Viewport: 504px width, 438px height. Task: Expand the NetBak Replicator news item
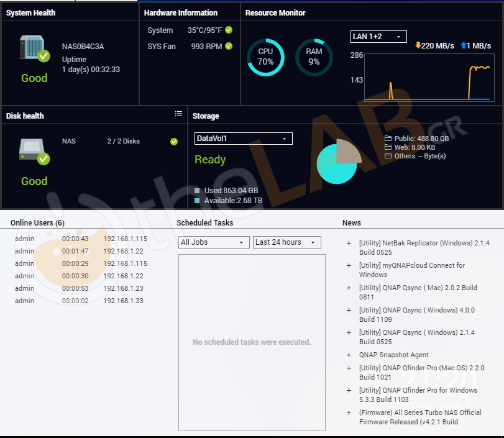349,244
